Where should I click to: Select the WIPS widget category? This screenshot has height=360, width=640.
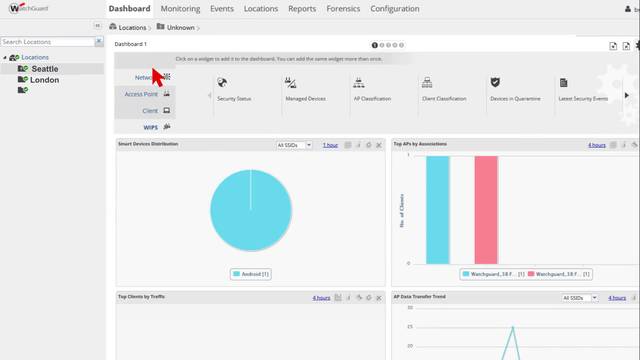(145, 127)
